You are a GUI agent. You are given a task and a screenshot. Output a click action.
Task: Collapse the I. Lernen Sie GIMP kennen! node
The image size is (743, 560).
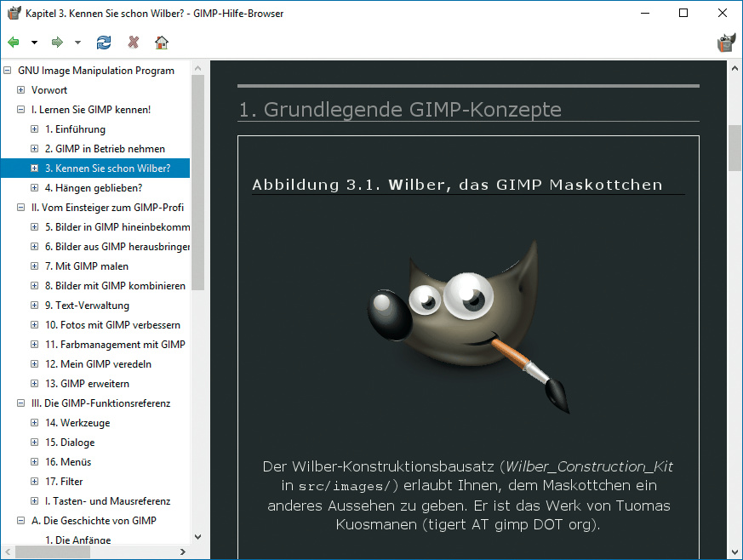(x=20, y=110)
